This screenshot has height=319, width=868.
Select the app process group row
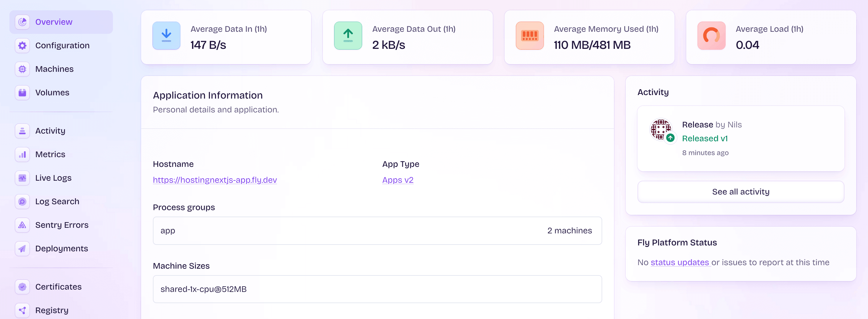tap(377, 231)
